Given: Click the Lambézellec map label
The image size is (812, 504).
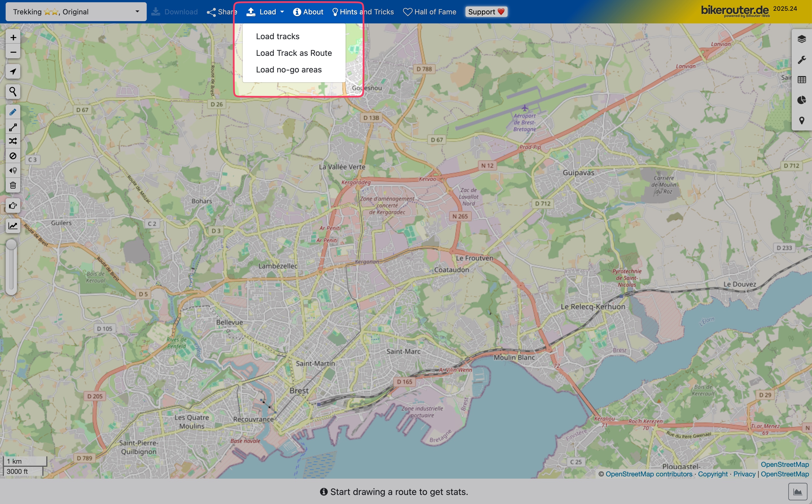Looking at the screenshot, I should [278, 266].
